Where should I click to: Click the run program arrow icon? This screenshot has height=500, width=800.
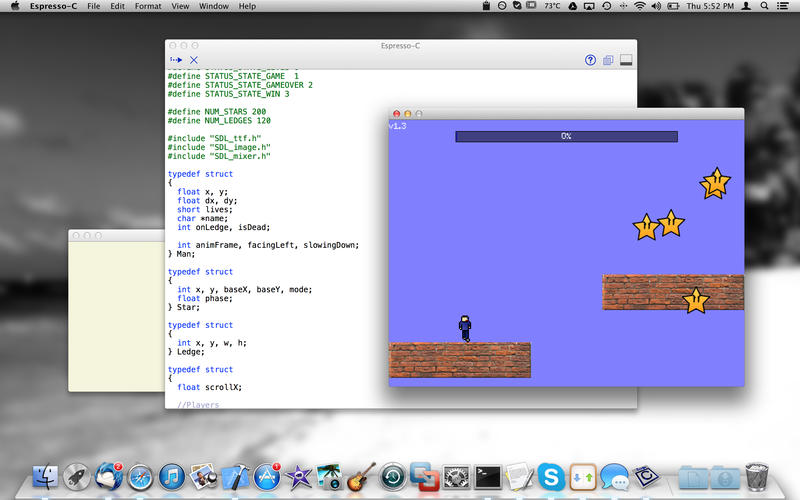point(176,61)
